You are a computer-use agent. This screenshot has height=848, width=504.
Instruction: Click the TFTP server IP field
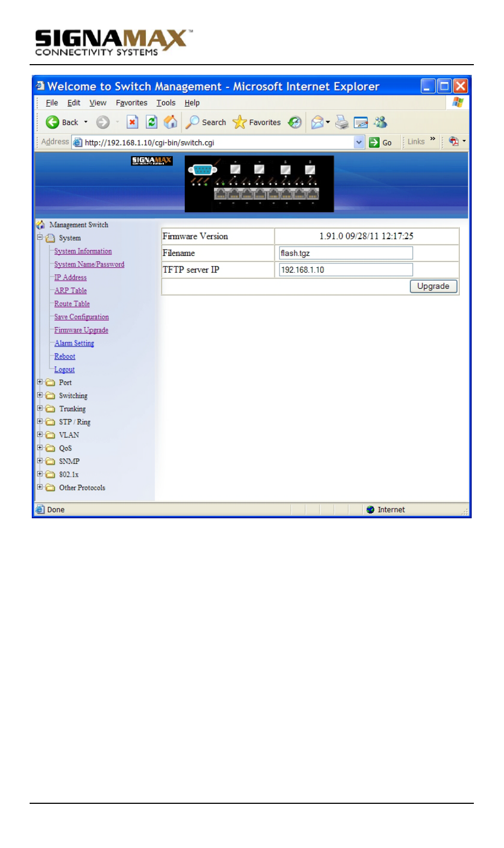346,270
